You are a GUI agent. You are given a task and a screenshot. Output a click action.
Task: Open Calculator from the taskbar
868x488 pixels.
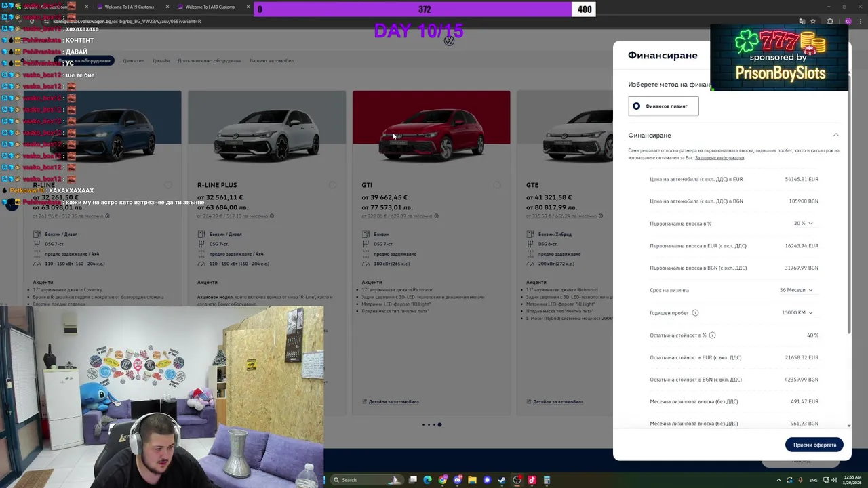point(547,480)
